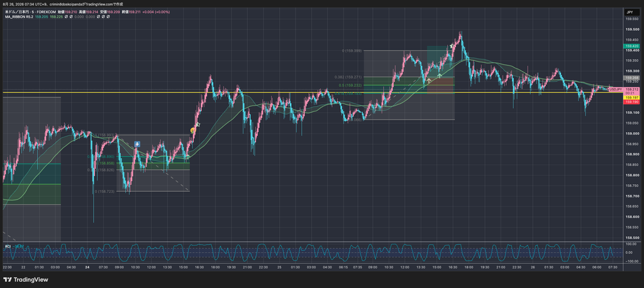Click the 158.500 price axis label

pos(631,238)
